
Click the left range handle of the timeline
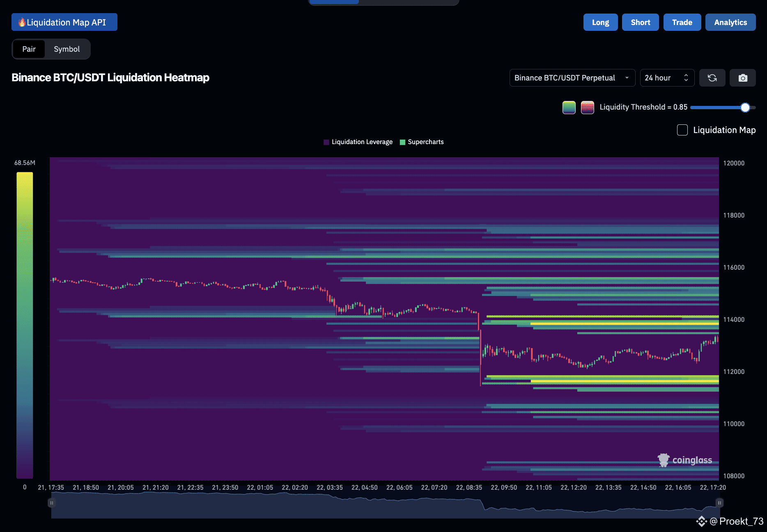coord(51,502)
